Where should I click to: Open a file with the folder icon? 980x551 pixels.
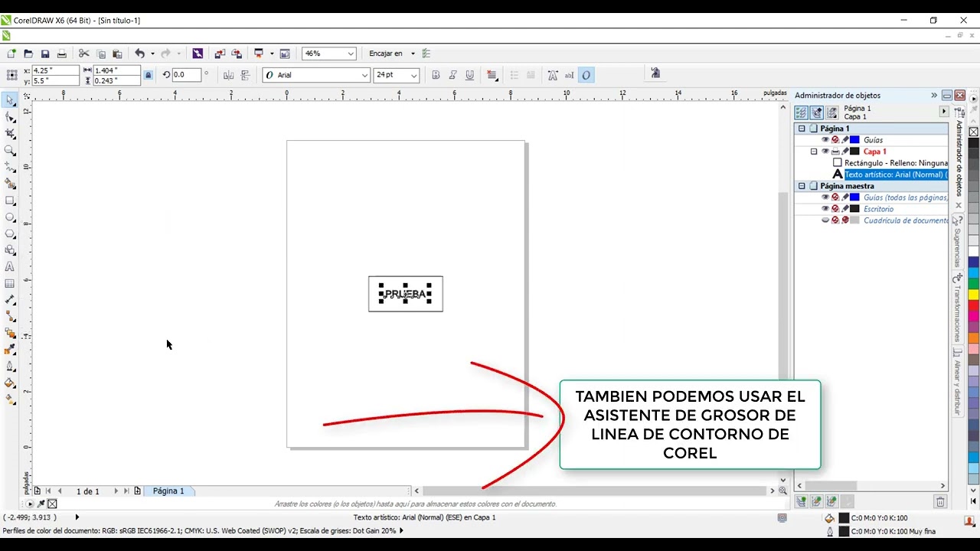click(28, 54)
